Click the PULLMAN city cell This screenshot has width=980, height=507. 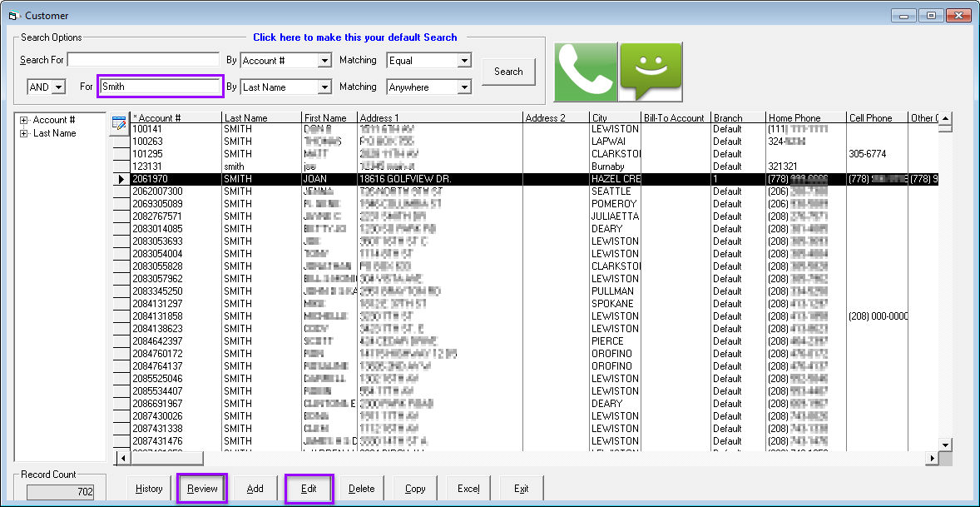(x=615, y=291)
